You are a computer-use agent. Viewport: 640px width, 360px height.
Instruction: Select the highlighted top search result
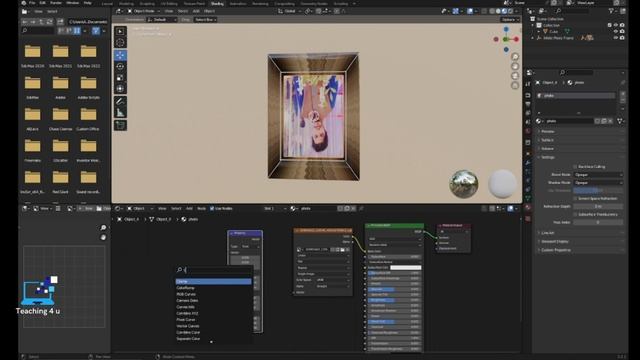213,282
